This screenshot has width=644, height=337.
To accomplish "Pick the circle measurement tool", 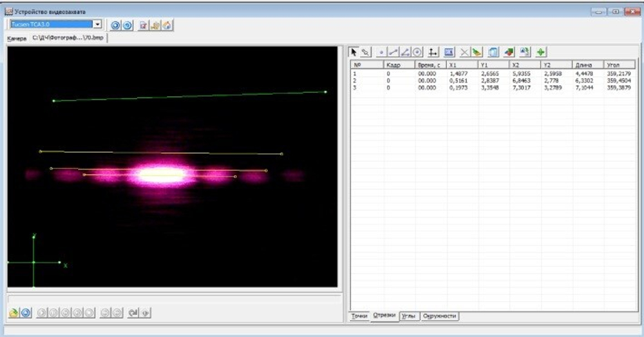I will pyautogui.click(x=417, y=52).
